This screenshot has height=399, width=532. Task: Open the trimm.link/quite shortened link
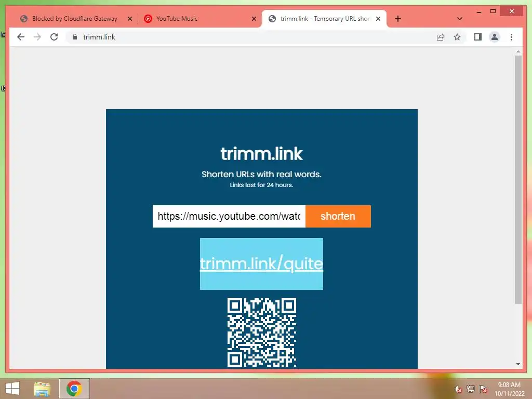pyautogui.click(x=261, y=263)
